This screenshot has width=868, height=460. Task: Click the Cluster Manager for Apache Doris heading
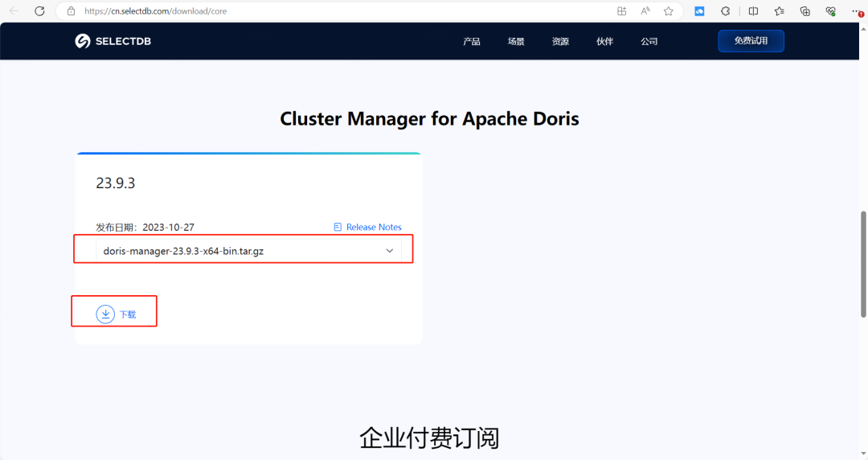point(429,118)
